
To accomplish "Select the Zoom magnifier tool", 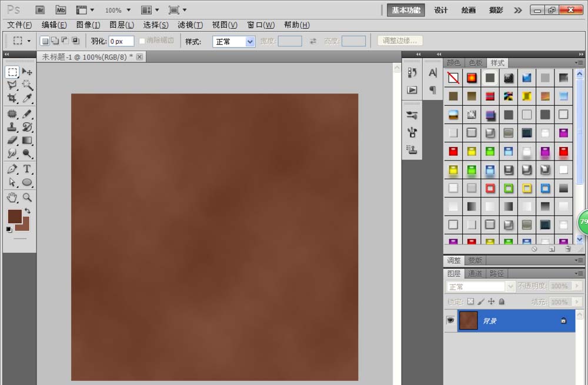I will [27, 197].
